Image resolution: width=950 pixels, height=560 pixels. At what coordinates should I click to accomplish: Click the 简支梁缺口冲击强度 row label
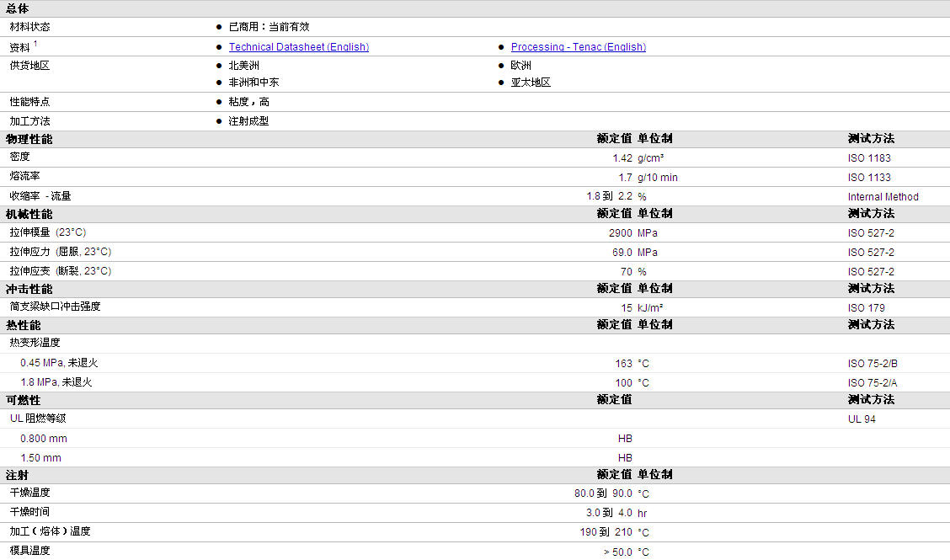(x=55, y=307)
